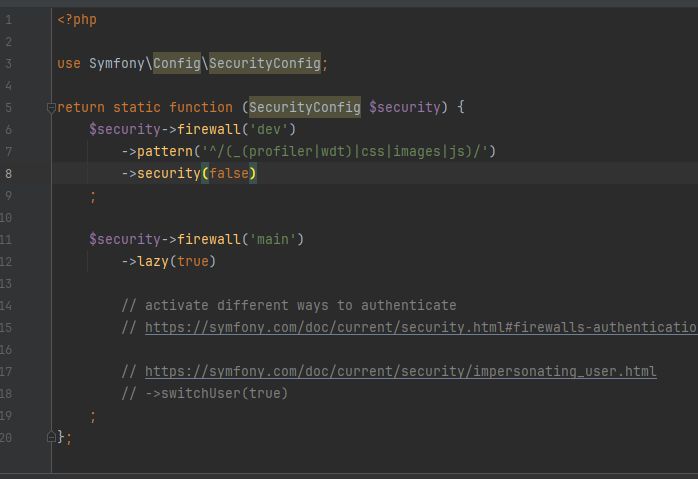Click line number 8 in the gutter
This screenshot has width=698, height=479.
click(x=8, y=173)
